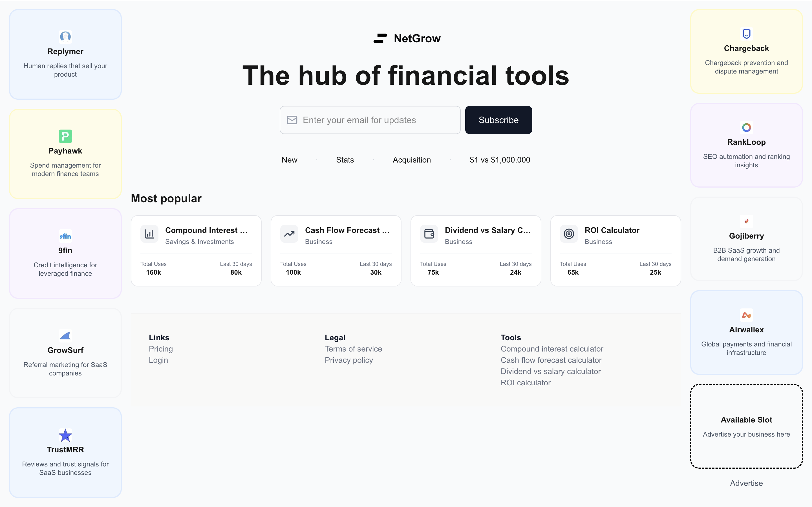Select the Payhawk icon
The width and height of the screenshot is (812, 507).
[65, 137]
